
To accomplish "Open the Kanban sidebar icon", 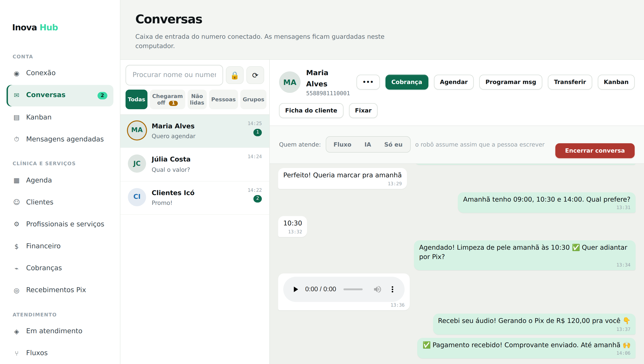I will 17,117.
